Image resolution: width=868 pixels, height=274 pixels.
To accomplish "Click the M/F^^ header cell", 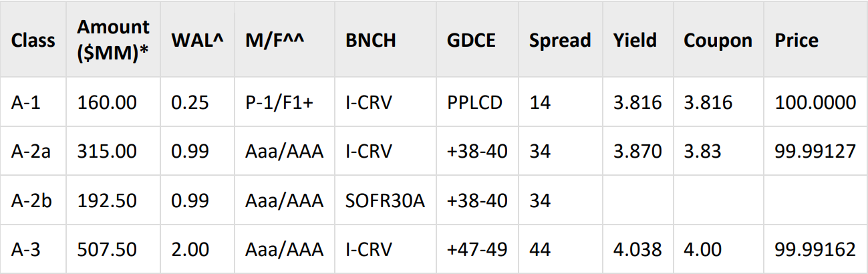I will tap(276, 41).
